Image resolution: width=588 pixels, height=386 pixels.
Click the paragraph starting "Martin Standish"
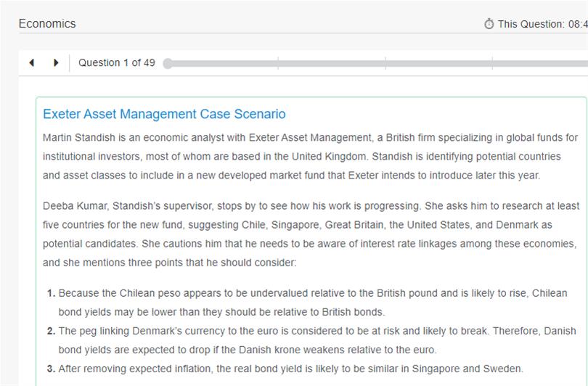310,156
